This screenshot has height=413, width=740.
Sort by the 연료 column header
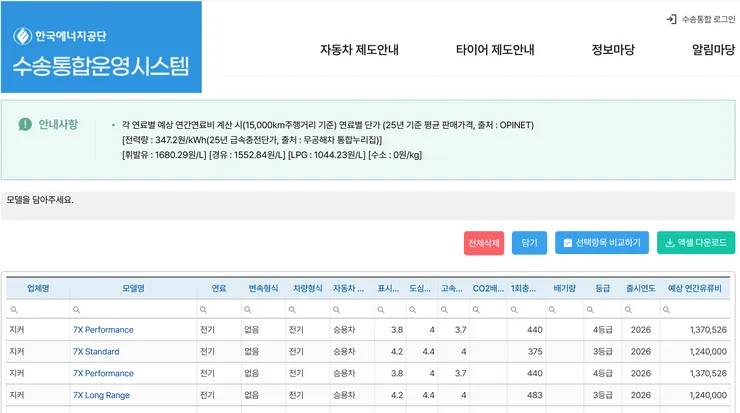coord(219,288)
